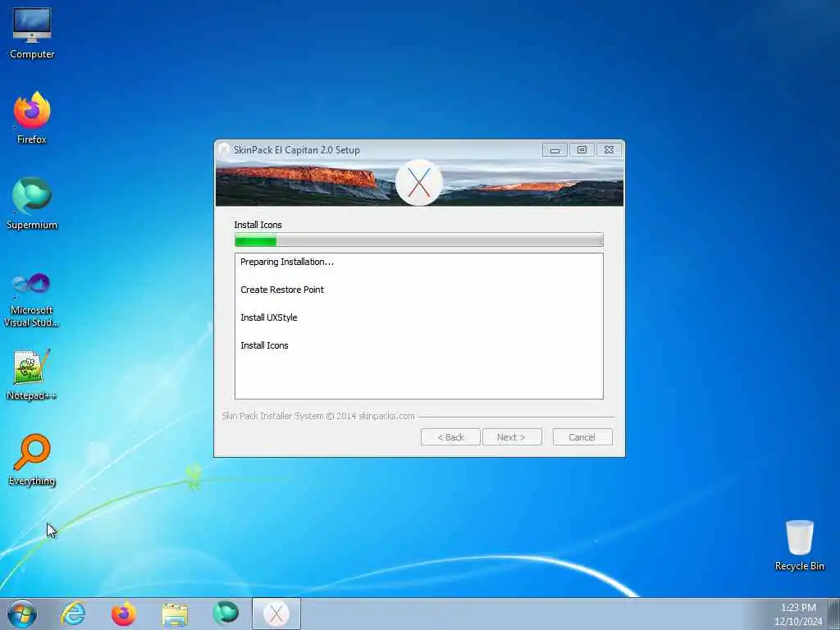The image size is (840, 630).
Task: Minimize the SkinPack setup window
Action: click(x=555, y=150)
